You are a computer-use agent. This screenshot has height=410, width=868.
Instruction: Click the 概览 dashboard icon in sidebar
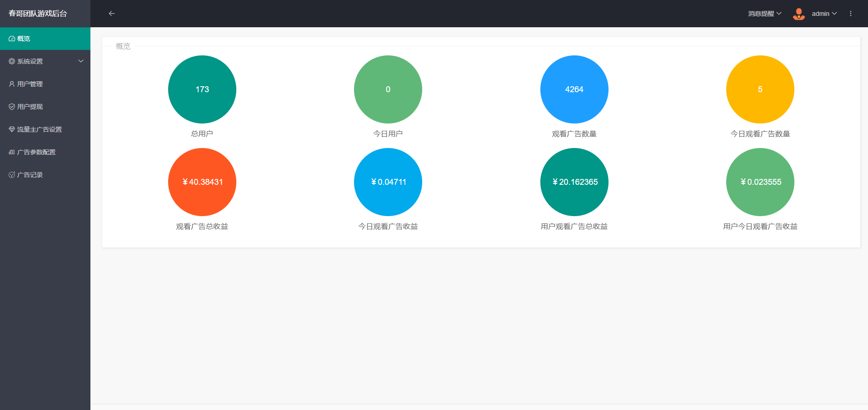tap(12, 39)
